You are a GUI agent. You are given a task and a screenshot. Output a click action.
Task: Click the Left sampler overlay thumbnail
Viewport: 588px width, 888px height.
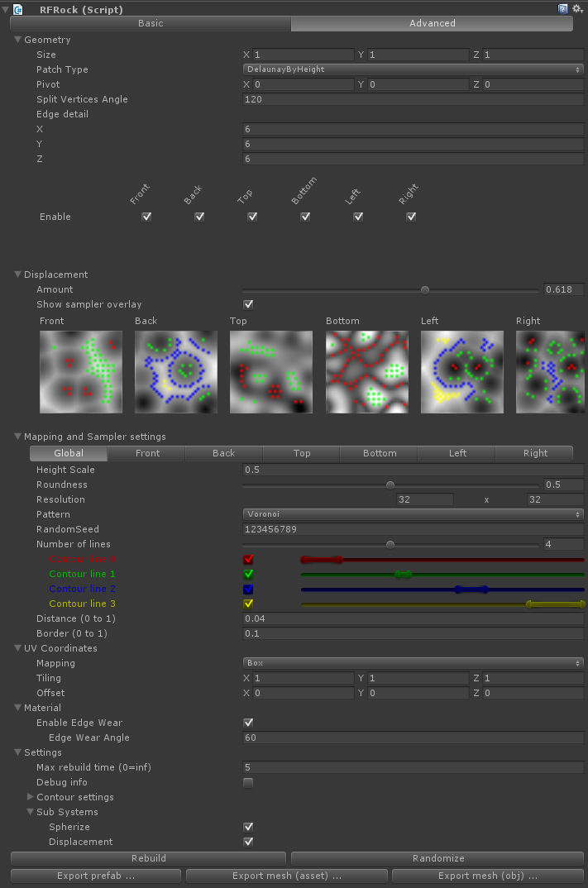(x=461, y=371)
